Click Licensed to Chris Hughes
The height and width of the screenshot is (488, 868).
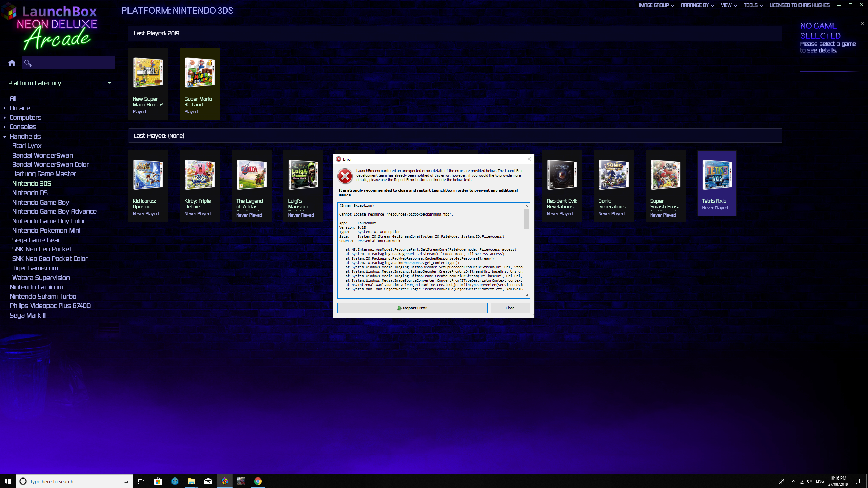tap(800, 5)
